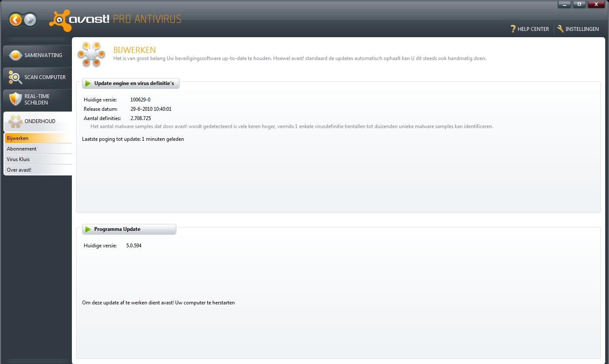Click the 'Huidige versie:' label under Programma Update
Screen dimensions: 609x364
100,246
